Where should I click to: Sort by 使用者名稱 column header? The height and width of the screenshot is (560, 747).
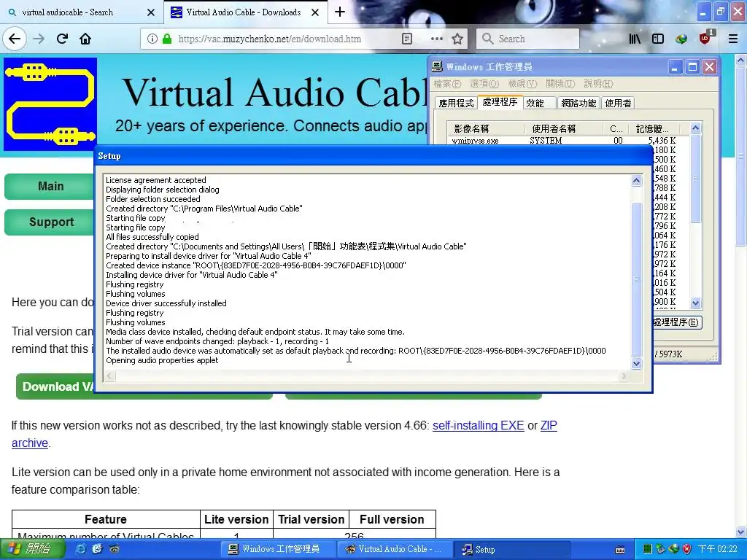[x=565, y=128]
